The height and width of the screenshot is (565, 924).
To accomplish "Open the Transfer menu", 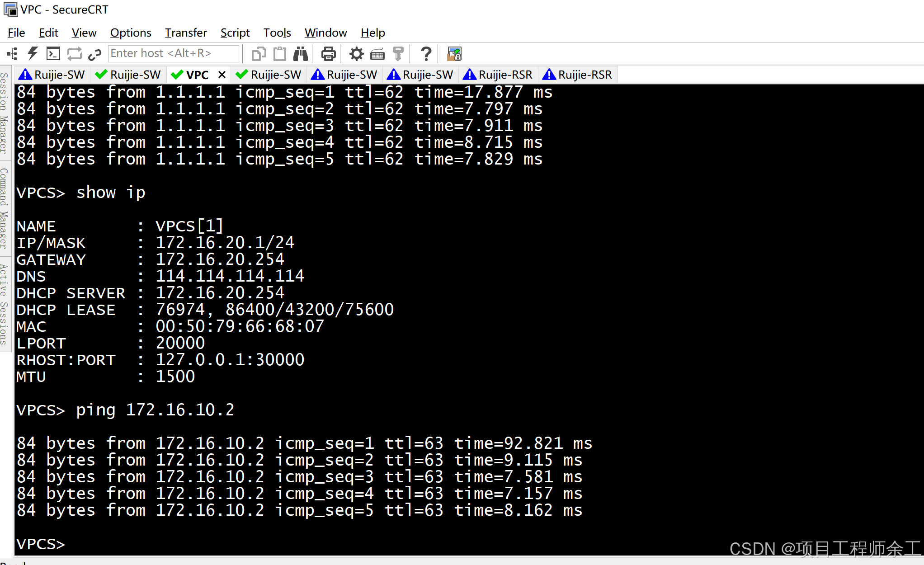I will click(185, 33).
